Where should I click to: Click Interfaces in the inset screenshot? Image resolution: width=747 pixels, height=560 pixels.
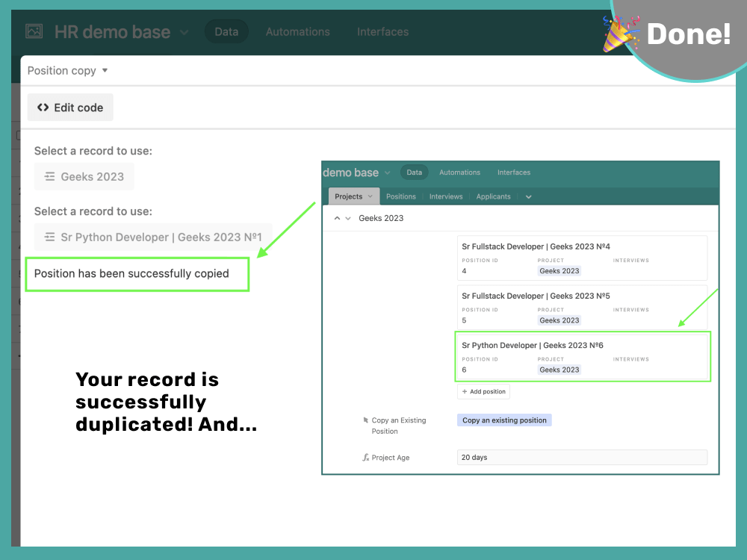514,172
